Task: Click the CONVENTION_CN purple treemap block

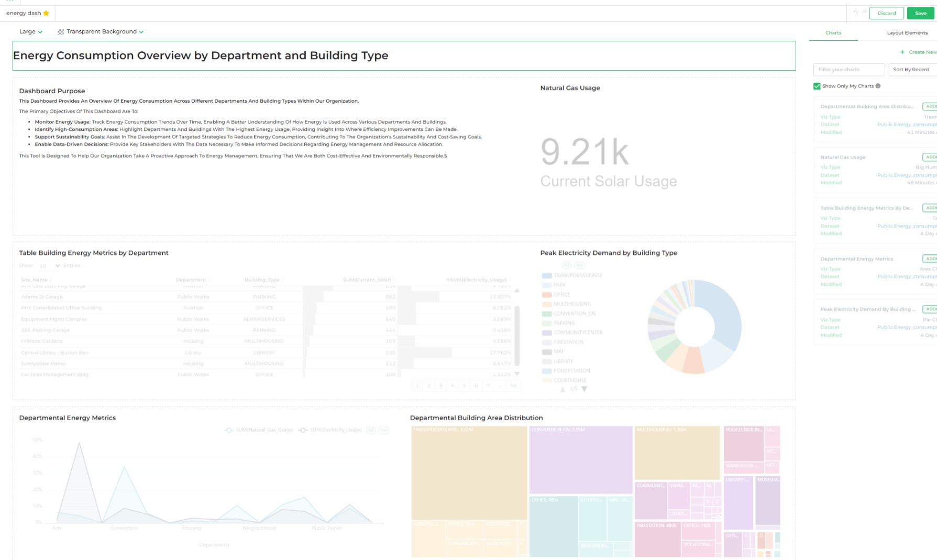Action: coord(580,460)
